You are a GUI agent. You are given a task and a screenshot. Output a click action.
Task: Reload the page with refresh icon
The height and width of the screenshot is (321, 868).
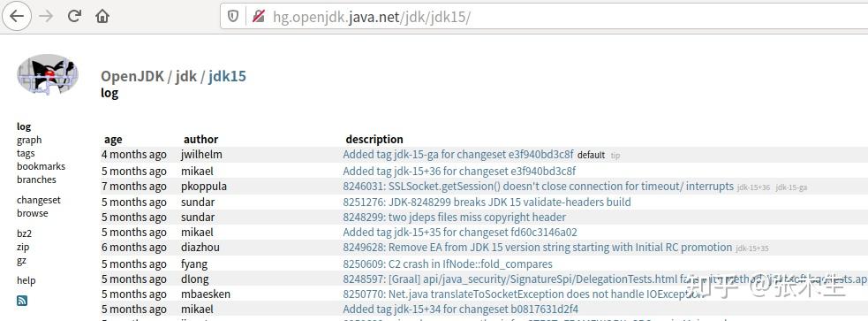coord(75,16)
